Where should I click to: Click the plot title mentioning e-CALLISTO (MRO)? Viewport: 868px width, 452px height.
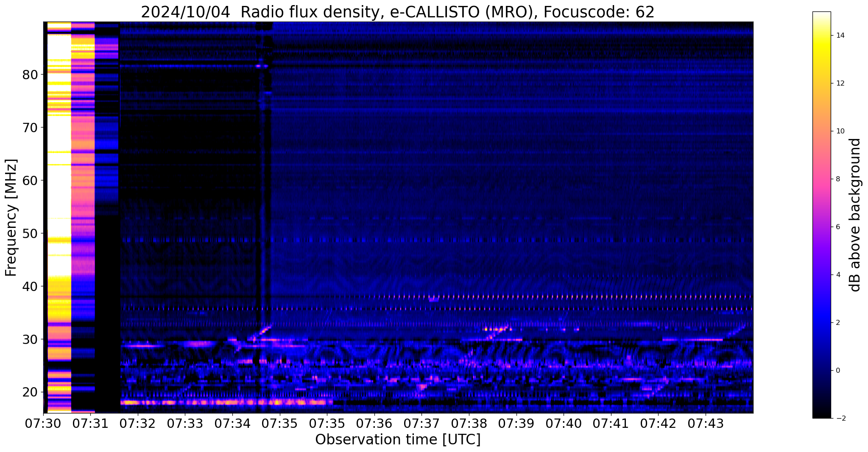point(398,12)
